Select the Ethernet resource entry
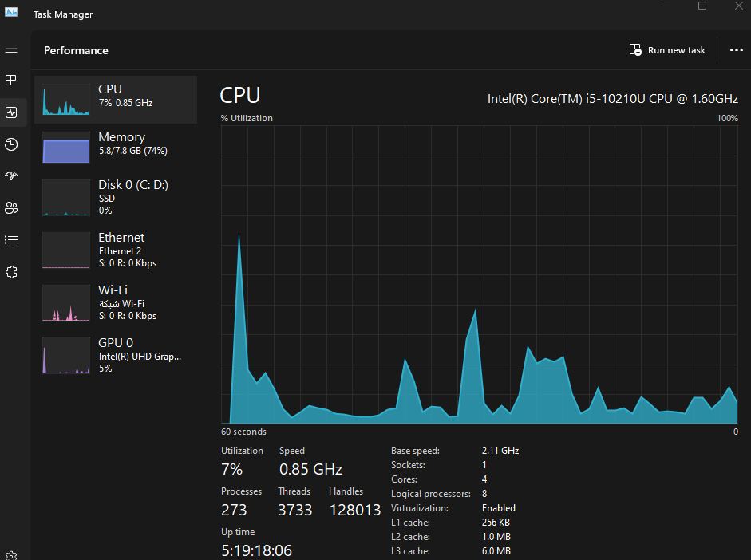Image resolution: width=751 pixels, height=560 pixels. coord(116,250)
